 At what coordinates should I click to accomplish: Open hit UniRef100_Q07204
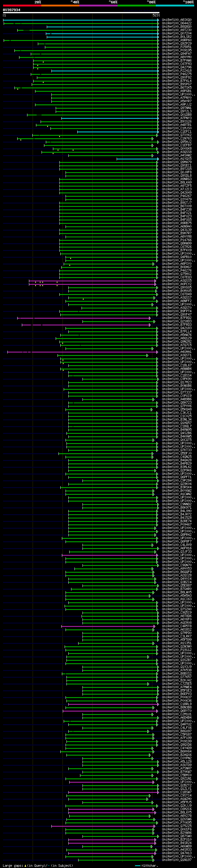(177, 33)
